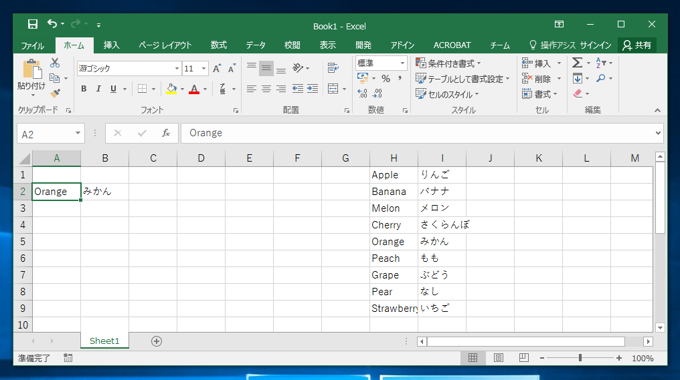Screen dimensions: 680x380
Task: Click the yellow fill color button
Action: click(172, 89)
